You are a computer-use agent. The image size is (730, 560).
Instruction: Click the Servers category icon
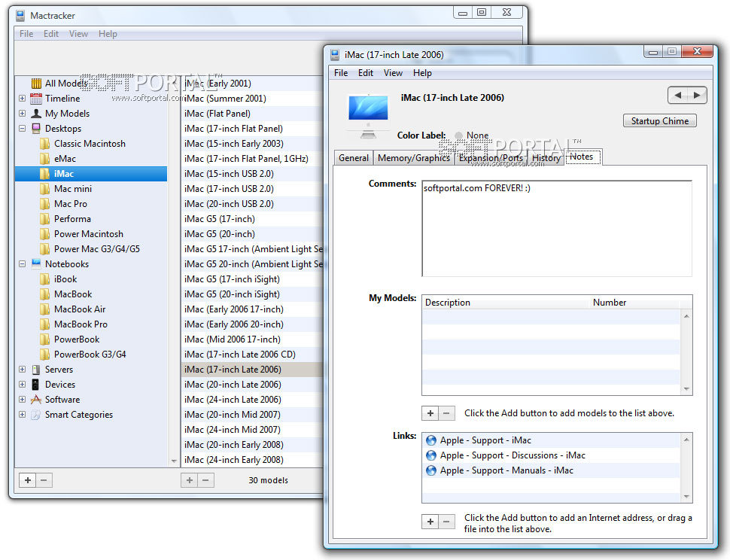(x=36, y=370)
